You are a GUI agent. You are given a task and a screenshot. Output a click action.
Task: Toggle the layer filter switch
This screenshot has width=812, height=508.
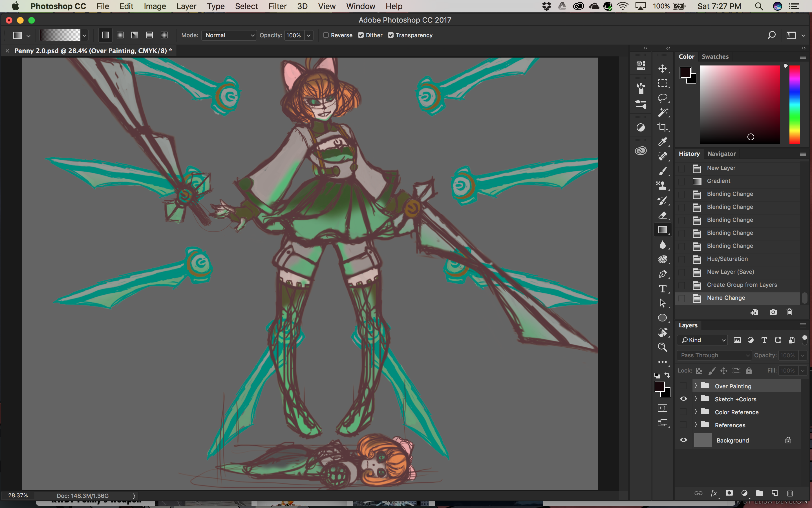click(804, 340)
